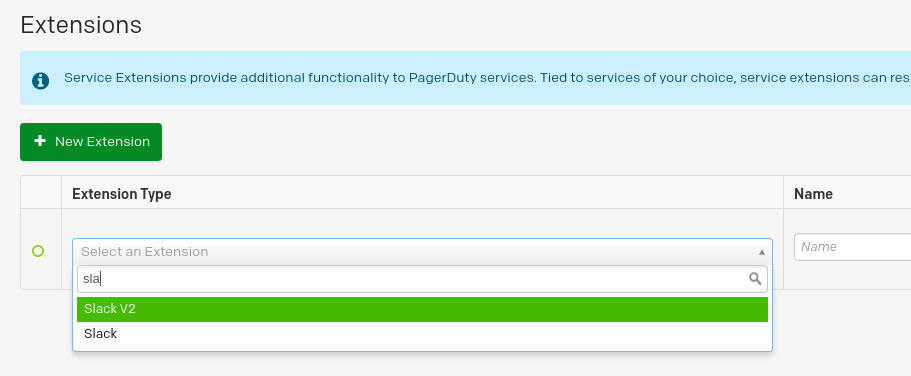The width and height of the screenshot is (911, 376).
Task: Click the Extension Type column header
Action: click(x=121, y=194)
